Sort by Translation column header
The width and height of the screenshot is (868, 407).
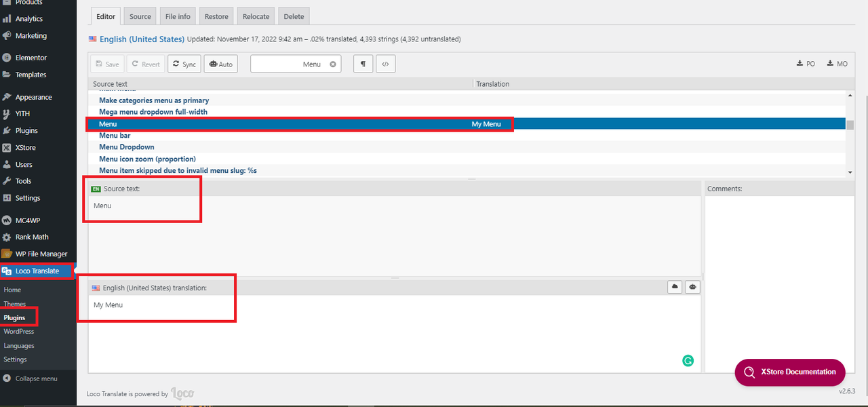(663, 84)
